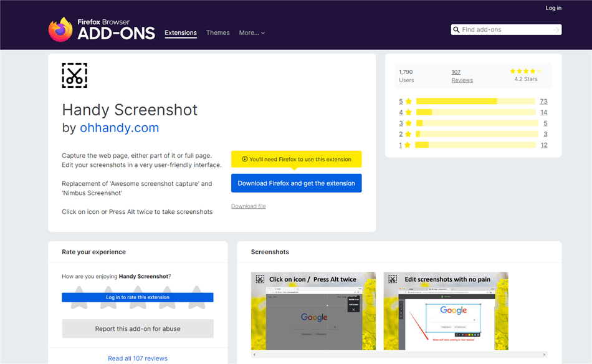
Task: Focus the Find add-ons search field
Action: [506, 30]
